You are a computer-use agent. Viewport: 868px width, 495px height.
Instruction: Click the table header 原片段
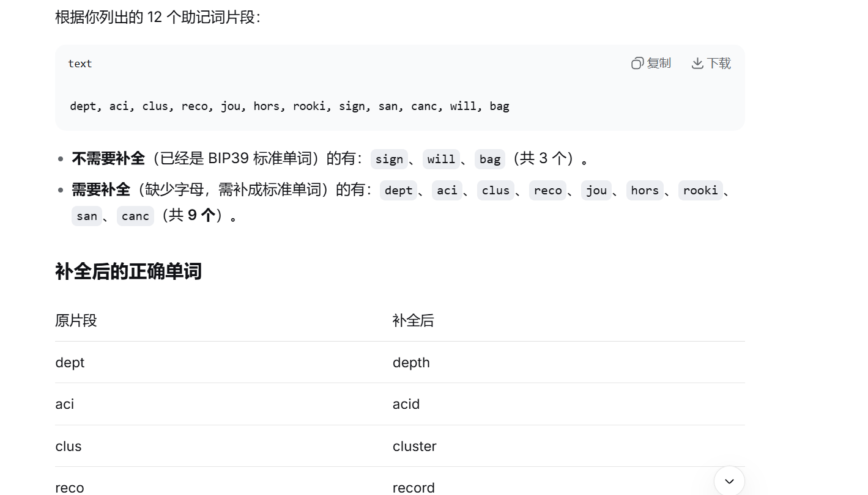tap(76, 321)
